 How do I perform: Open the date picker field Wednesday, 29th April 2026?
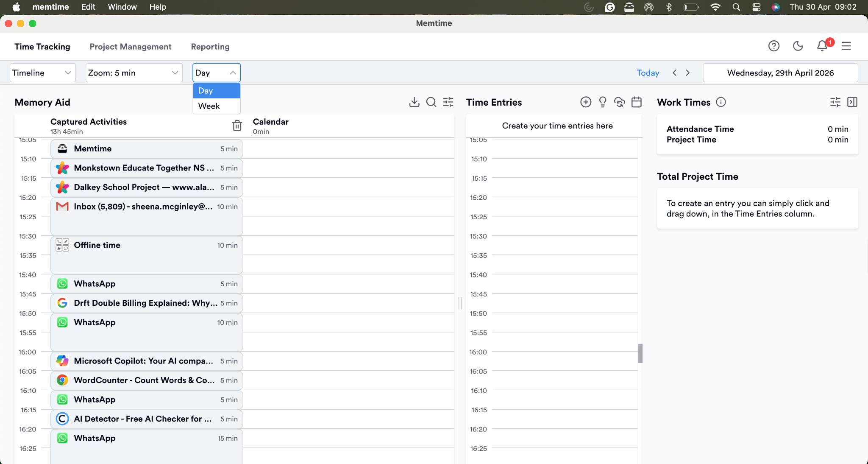(x=780, y=73)
